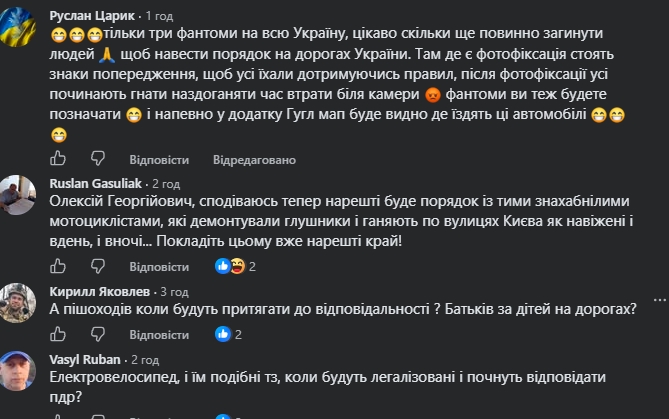Click Vasyl Ruban's blue cap avatar
The image size is (669, 419).
pos(17,371)
